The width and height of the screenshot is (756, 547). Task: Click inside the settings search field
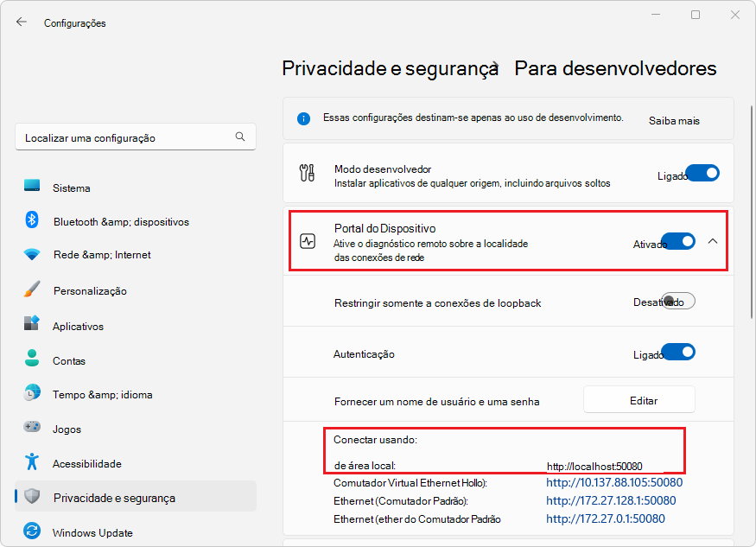[x=130, y=137]
